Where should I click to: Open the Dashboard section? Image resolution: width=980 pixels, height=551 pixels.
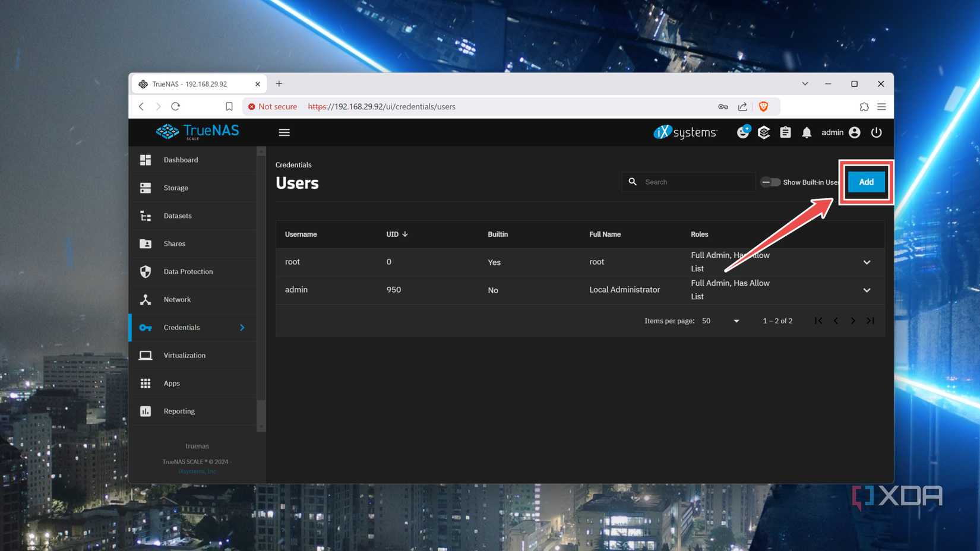tap(181, 160)
